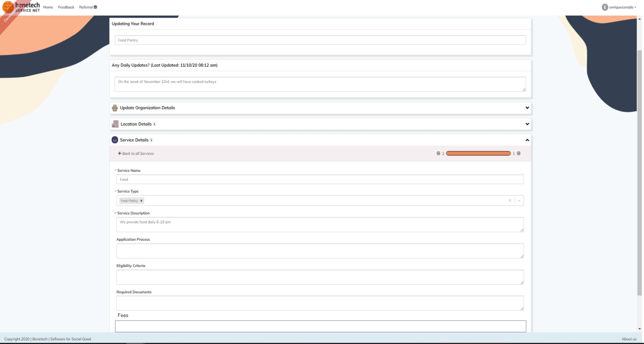Expand Location Details section chevron
Viewport: 644px width, 344px height.
[x=527, y=124]
